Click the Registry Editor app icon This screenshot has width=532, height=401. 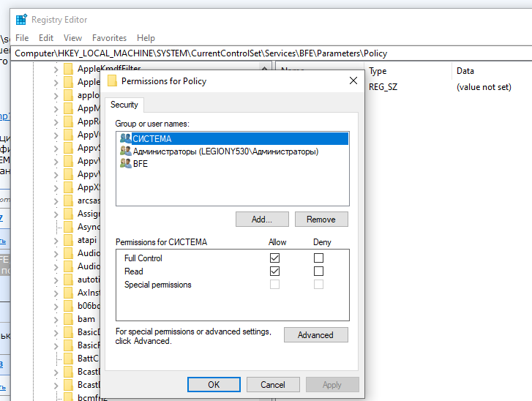21,20
